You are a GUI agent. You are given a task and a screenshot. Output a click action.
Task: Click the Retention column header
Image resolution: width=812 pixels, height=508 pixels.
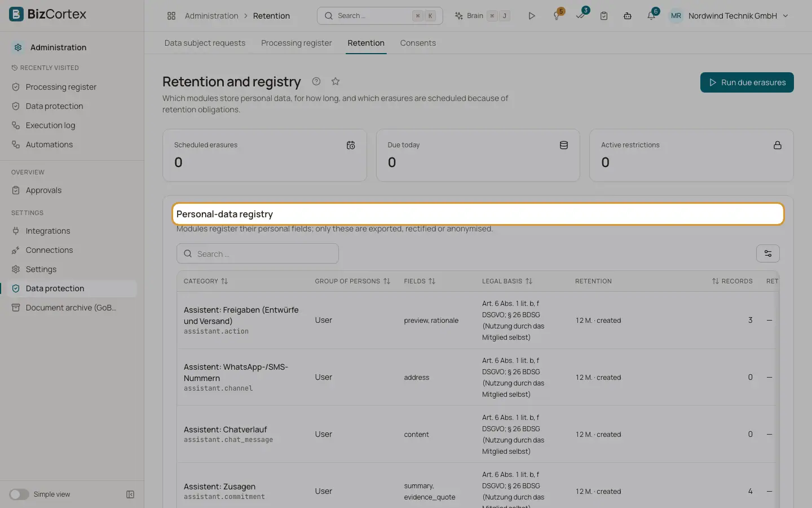tap(593, 281)
